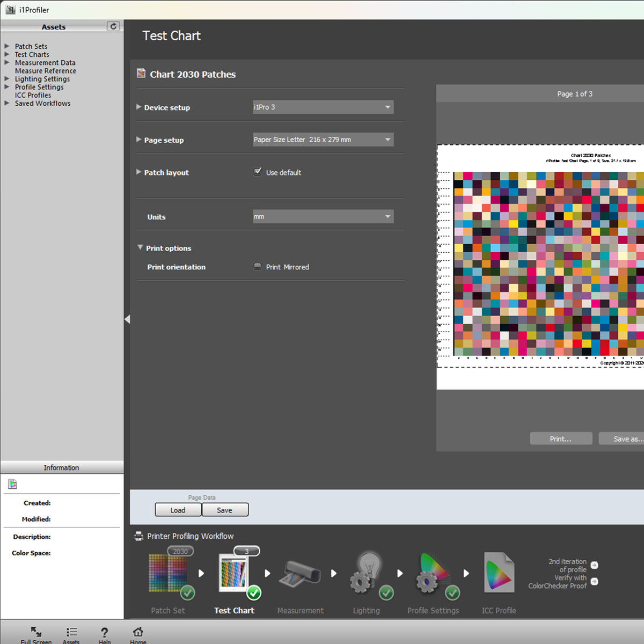Click the test chart page preview
Viewport: 644px width, 644px height.
(540, 267)
